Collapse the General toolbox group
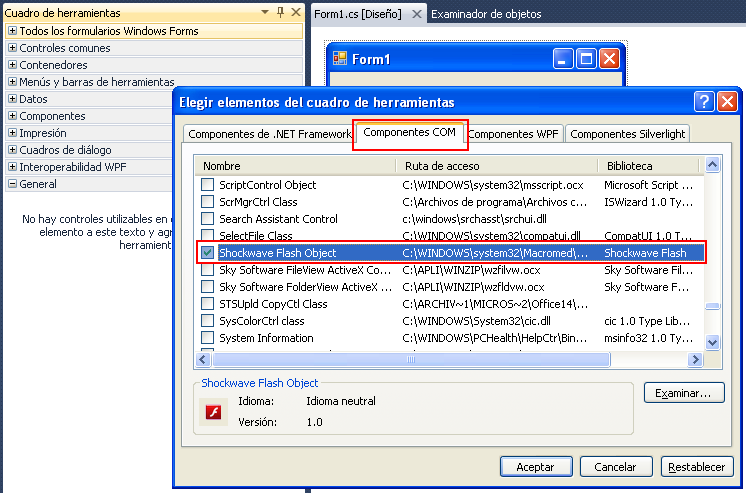 tap(13, 184)
